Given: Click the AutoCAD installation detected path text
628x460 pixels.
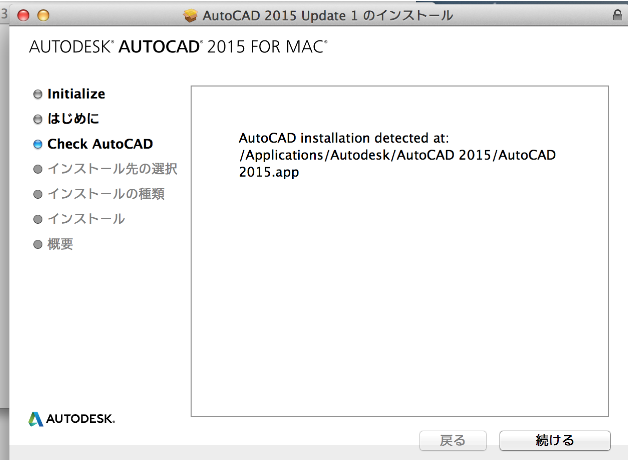Looking at the screenshot, I should tap(397, 155).
